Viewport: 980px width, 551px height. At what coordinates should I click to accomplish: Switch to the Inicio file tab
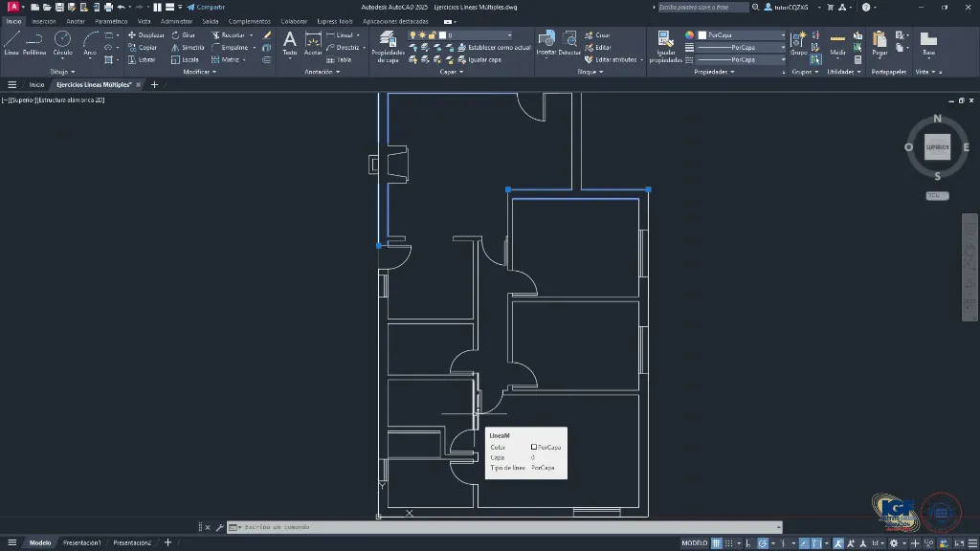(37, 85)
